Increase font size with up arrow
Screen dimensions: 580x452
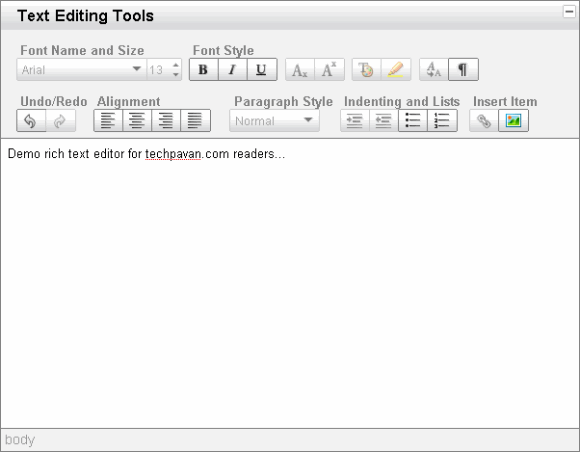[x=176, y=65]
